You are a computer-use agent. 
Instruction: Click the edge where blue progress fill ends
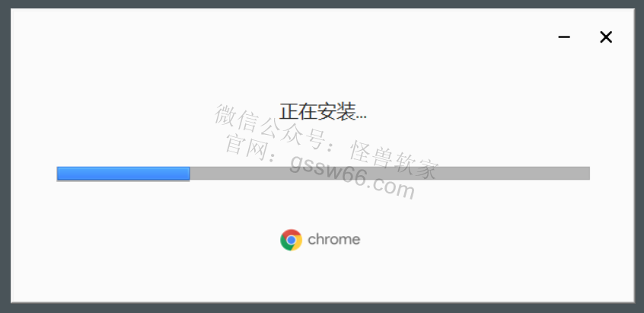(190, 174)
